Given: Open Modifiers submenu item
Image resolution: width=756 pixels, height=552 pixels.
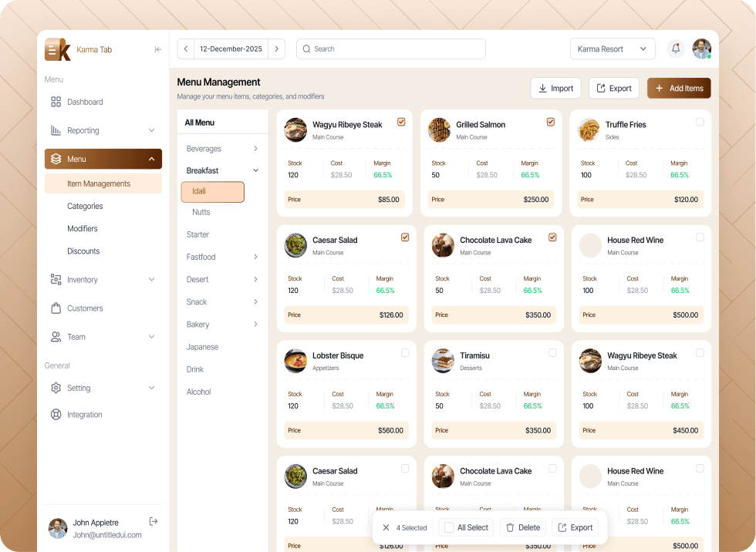Looking at the screenshot, I should tap(83, 228).
